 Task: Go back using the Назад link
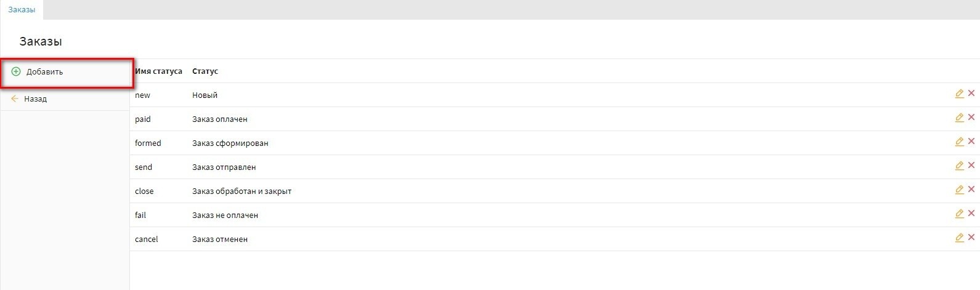35,99
